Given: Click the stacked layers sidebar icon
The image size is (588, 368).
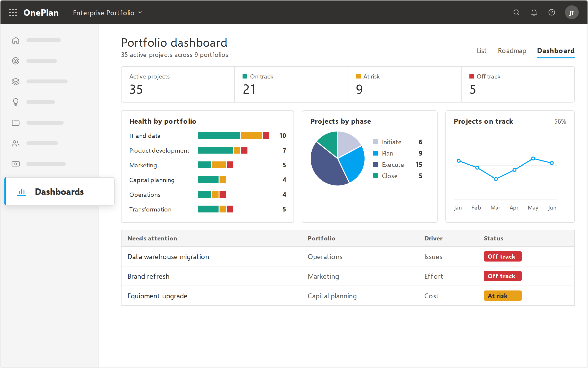Looking at the screenshot, I should click(16, 81).
